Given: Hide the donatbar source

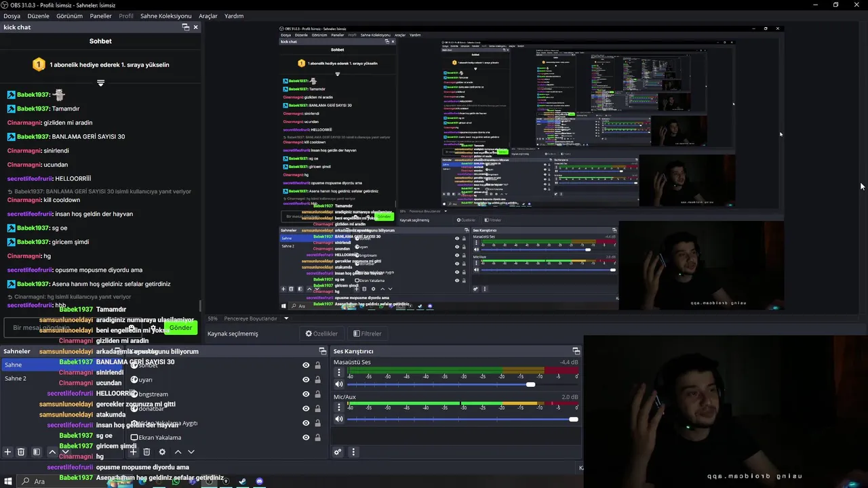Looking at the screenshot, I should click(306, 409).
